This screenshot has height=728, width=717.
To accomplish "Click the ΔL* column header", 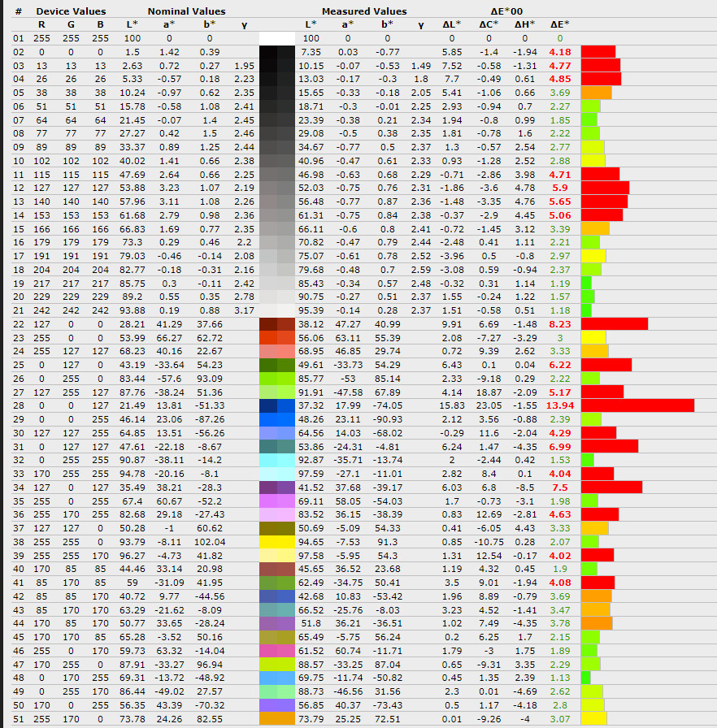I will 451,24.
